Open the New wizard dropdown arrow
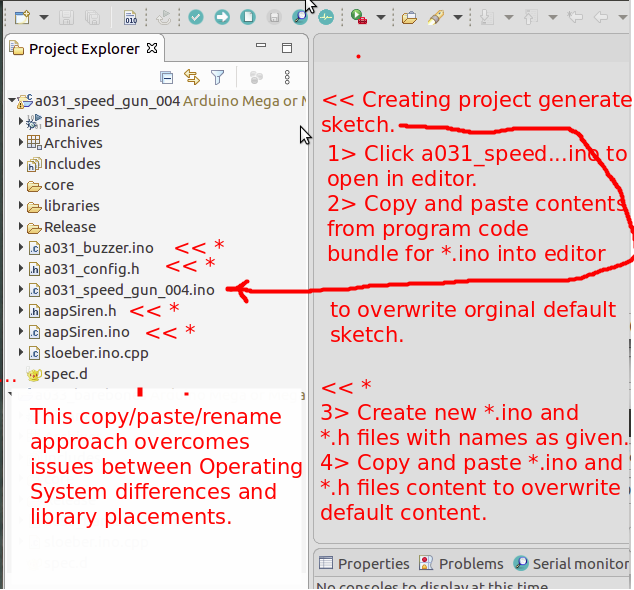 tap(43, 17)
